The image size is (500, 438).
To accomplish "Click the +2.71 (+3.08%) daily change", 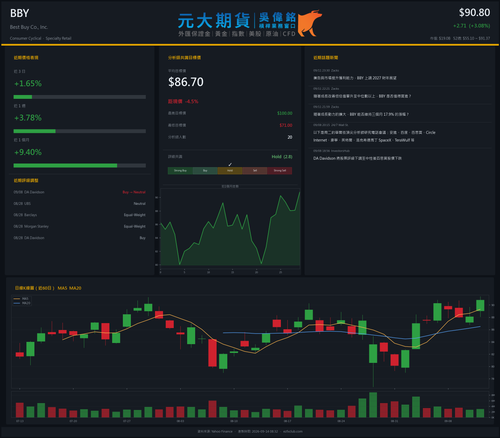I will click(x=471, y=26).
